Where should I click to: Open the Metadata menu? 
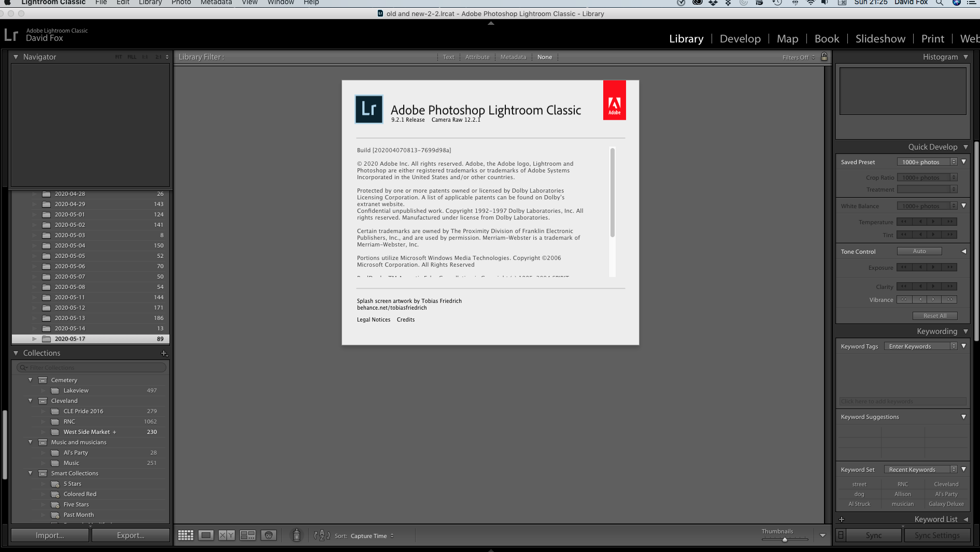tap(216, 3)
